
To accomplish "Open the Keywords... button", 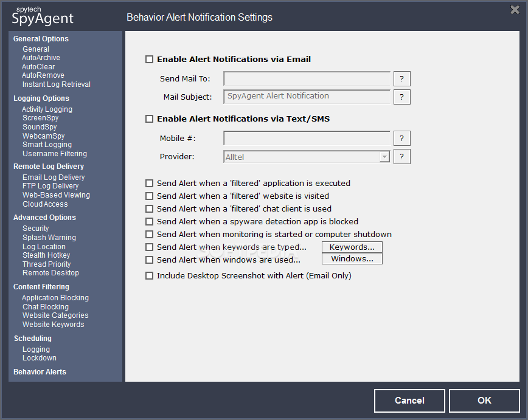I will click(x=352, y=247).
